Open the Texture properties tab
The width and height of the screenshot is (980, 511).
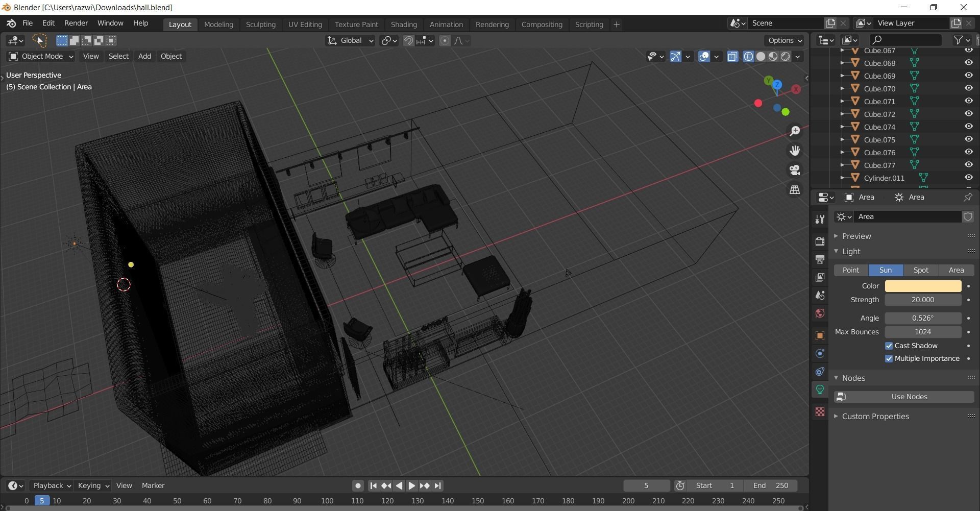(820, 411)
